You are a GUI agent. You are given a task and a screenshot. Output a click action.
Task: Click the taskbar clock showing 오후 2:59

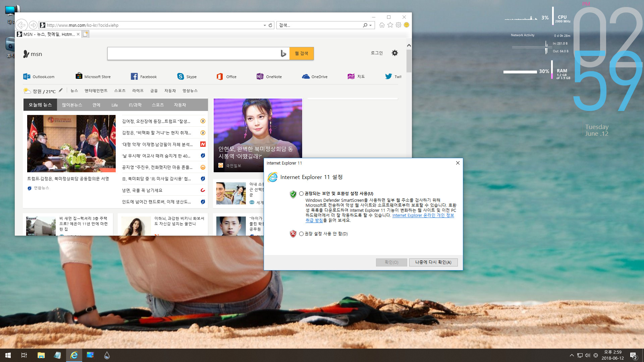click(612, 355)
